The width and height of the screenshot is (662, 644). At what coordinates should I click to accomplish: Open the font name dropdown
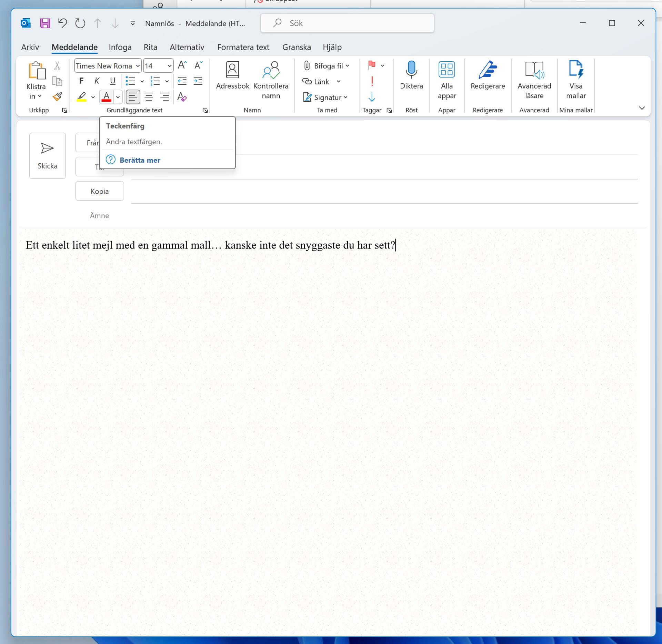click(138, 65)
